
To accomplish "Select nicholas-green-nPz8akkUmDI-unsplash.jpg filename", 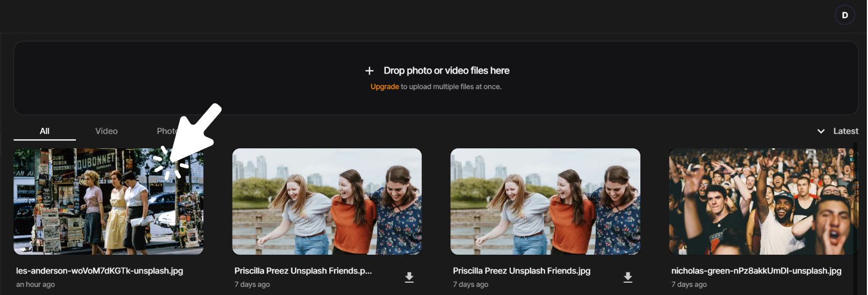I will [756, 271].
